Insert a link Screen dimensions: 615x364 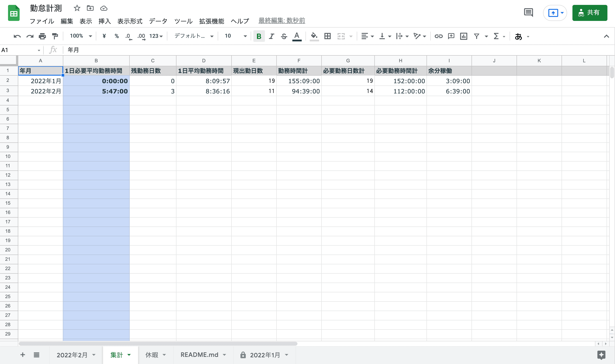(x=439, y=36)
